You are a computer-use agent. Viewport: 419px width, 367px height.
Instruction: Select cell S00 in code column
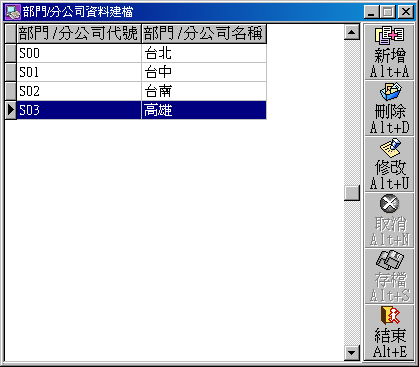[79, 53]
